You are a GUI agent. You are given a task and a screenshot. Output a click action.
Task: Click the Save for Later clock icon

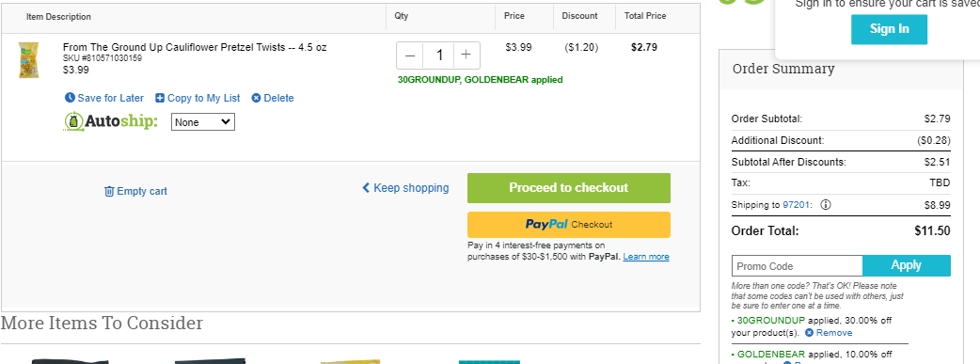pos(70,98)
